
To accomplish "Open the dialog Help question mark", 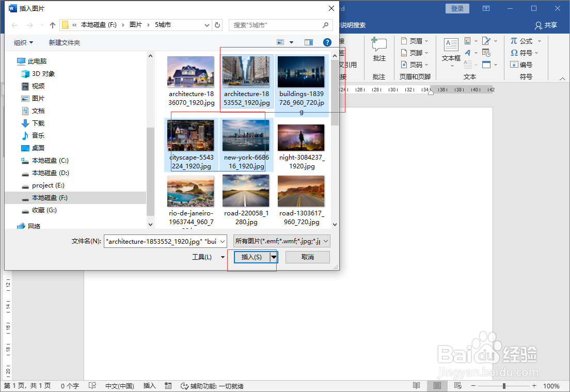I will click(x=327, y=42).
